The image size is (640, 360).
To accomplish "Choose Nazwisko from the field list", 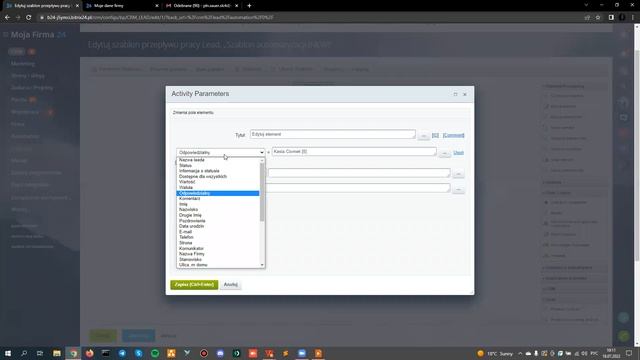I will (218, 210).
